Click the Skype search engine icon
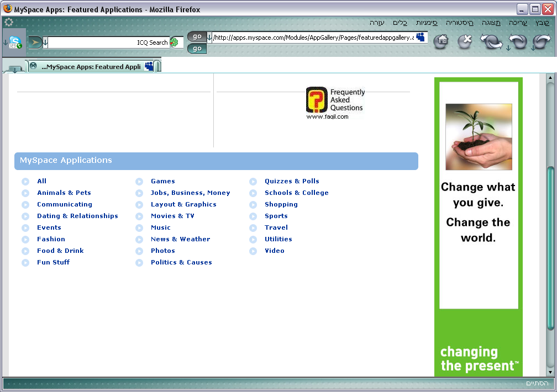This screenshot has height=392, width=557. pyautogui.click(x=15, y=43)
